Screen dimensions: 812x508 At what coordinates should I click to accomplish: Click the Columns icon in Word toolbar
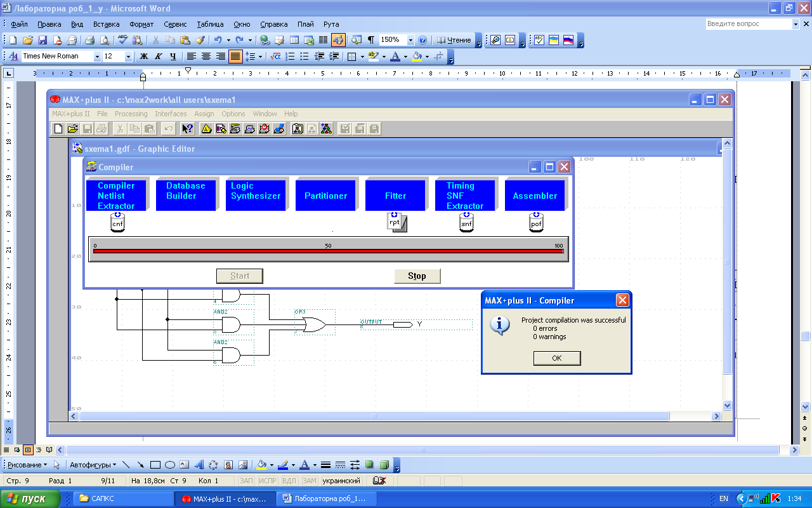tap(324, 40)
